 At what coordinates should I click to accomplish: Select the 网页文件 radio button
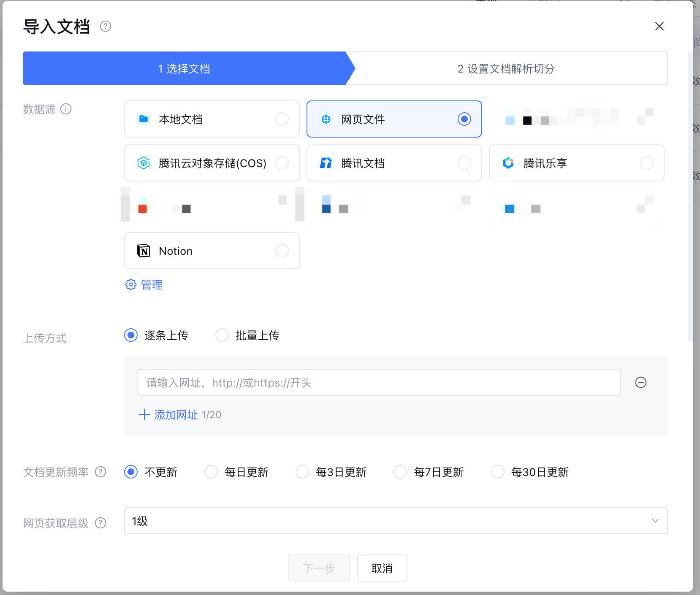tap(464, 119)
